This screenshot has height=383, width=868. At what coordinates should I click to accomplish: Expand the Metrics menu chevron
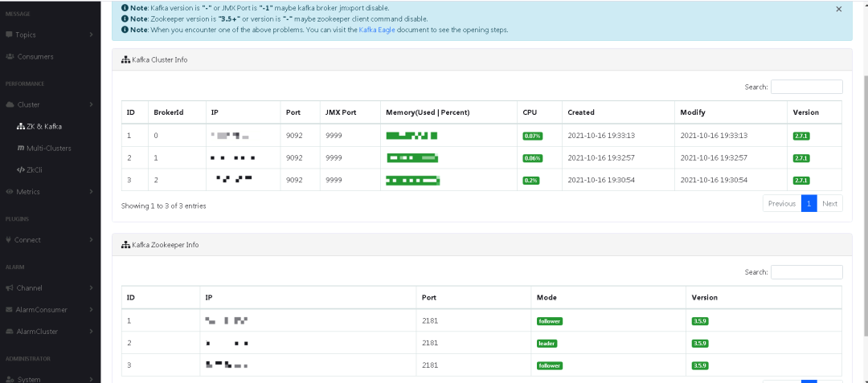91,192
